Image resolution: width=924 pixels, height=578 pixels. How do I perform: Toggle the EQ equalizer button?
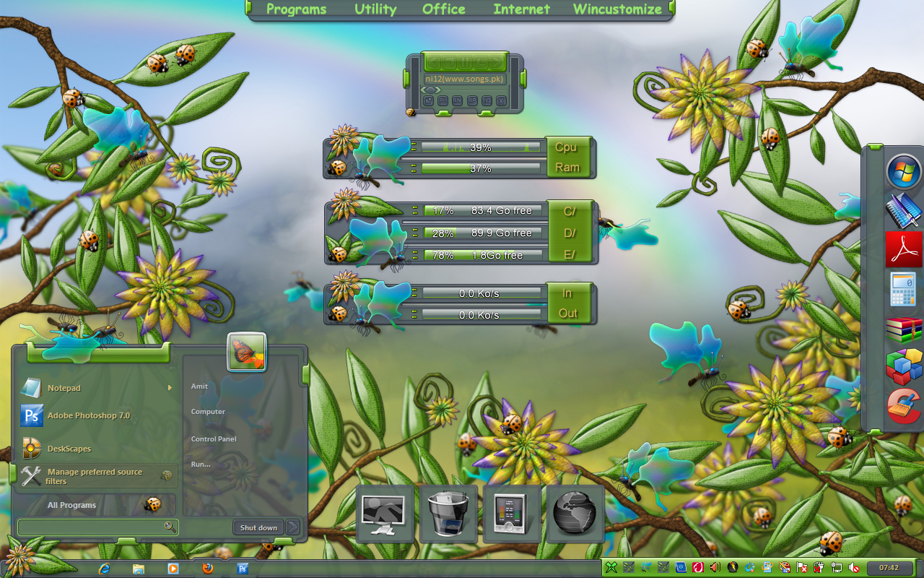coord(487,101)
